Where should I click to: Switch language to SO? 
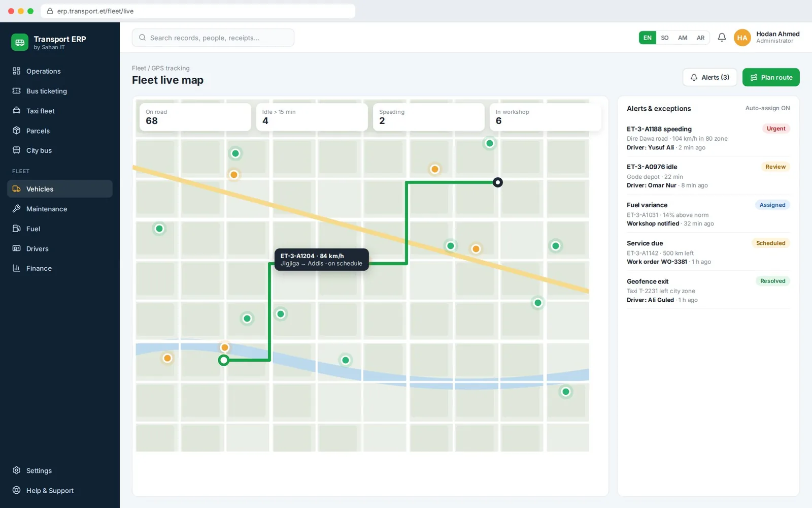click(665, 38)
